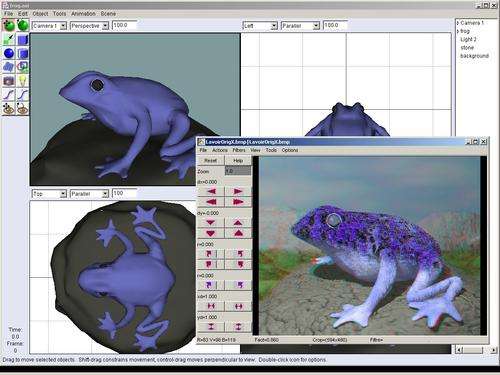Click small up arrow under dy label
The height and width of the screenshot is (375, 500).
click(x=238, y=222)
